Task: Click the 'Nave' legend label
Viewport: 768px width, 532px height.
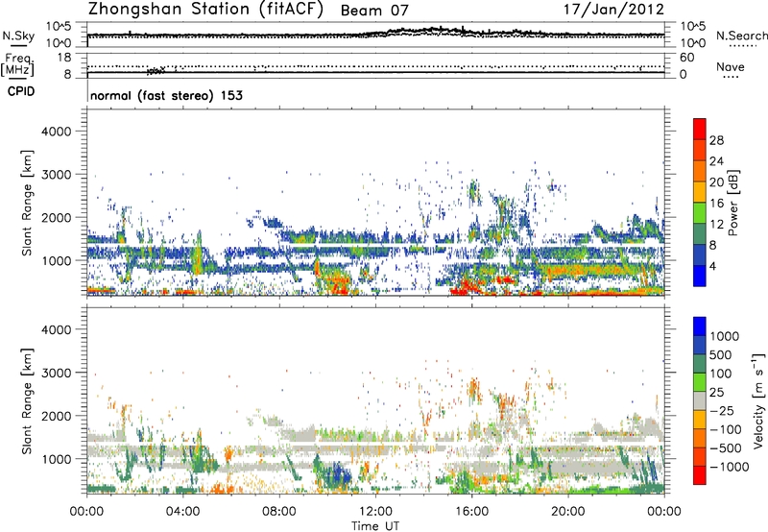Action: [731, 66]
